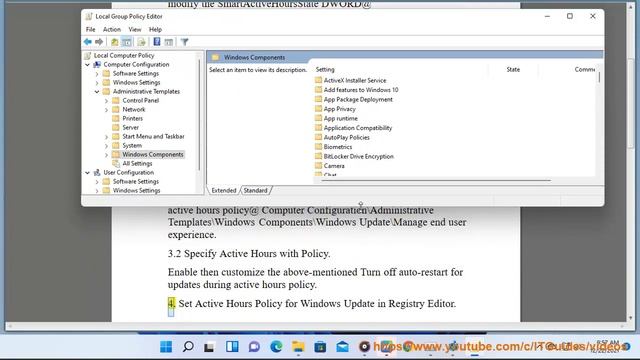Image resolution: width=640 pixels, height=360 pixels.
Task: Click the settings list horizontal scrollbar
Action: (x=436, y=180)
